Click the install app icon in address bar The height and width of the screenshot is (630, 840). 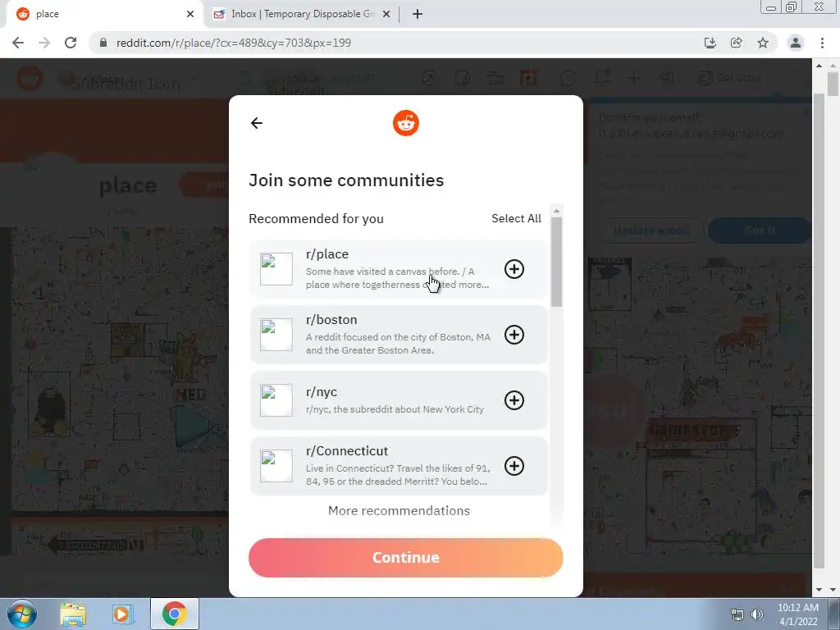(710, 43)
